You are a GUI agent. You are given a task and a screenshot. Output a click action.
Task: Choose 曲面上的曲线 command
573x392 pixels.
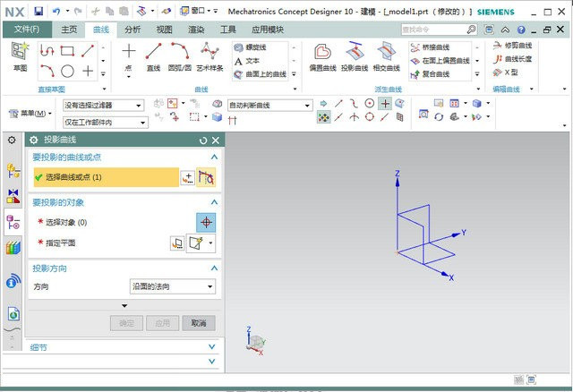tap(261, 74)
